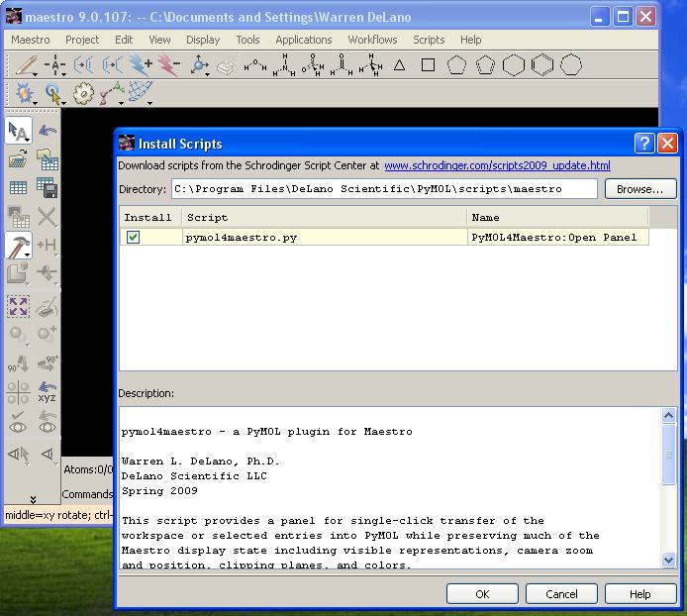Select the square cyclobutane ring fragment

coord(428,65)
